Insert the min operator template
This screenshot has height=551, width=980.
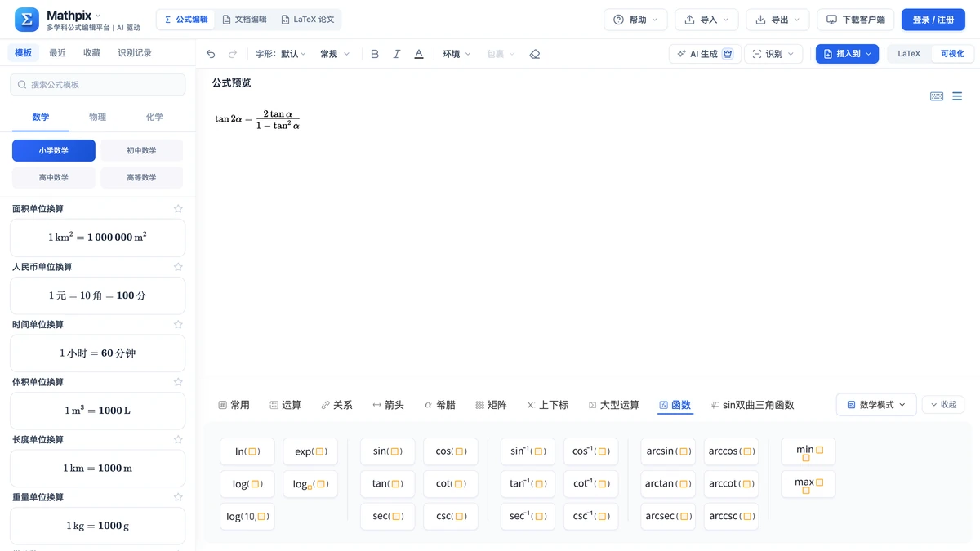[808, 451]
